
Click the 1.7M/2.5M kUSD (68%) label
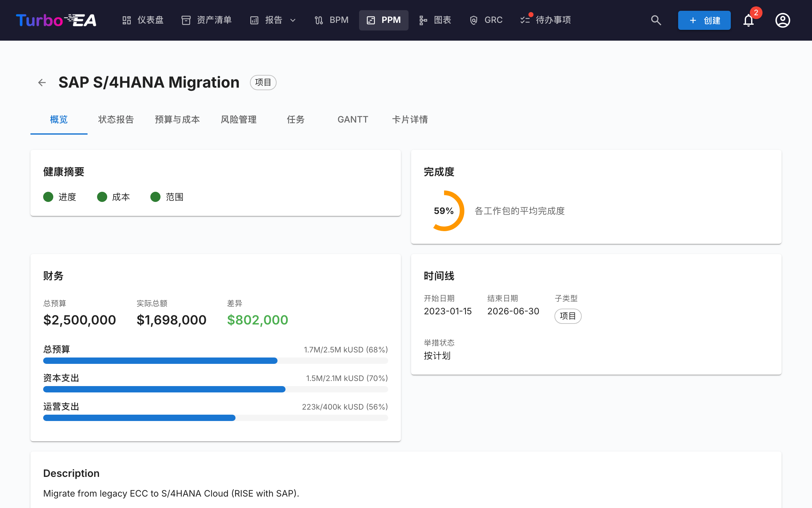[346, 350]
